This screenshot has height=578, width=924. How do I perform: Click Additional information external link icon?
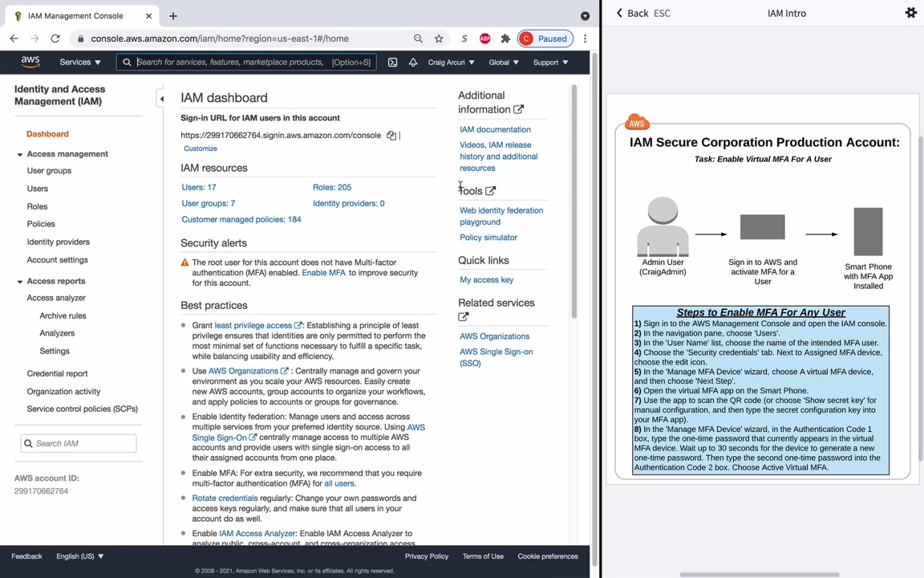coord(518,109)
